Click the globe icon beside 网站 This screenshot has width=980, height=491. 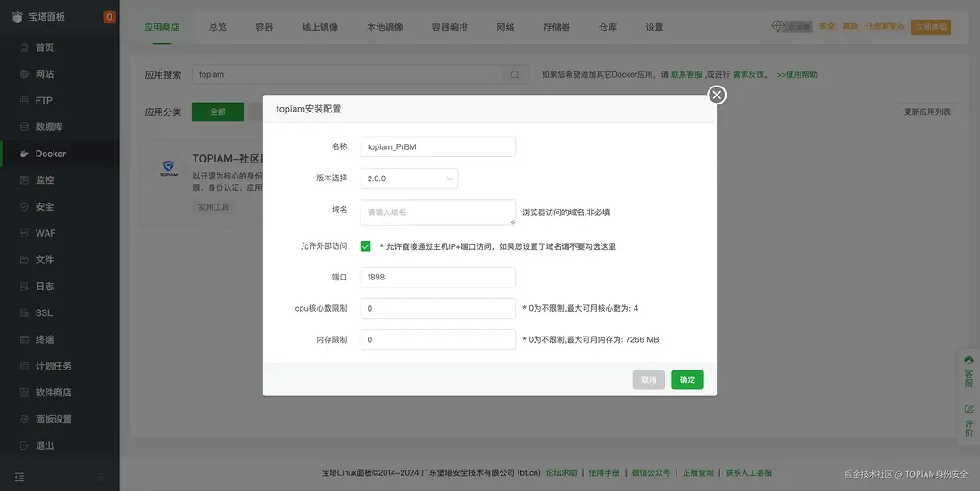(x=24, y=74)
